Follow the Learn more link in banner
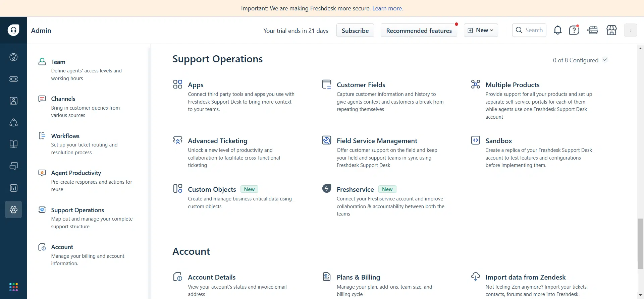The width and height of the screenshot is (644, 299). 387,8
